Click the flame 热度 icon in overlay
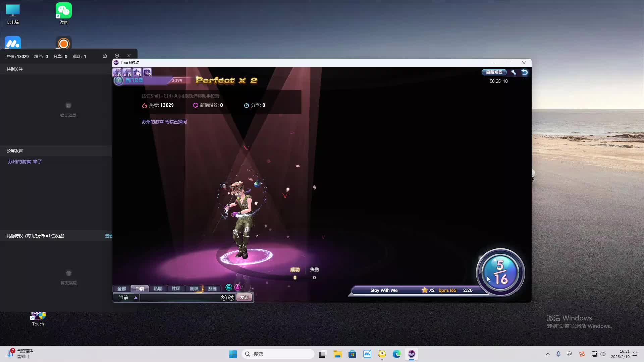 (x=145, y=106)
